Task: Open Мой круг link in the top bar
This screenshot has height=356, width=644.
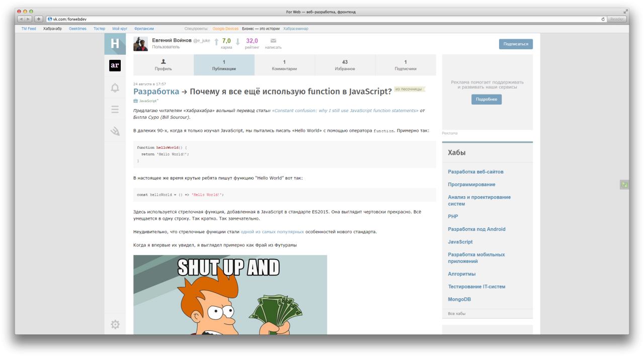Action: click(x=120, y=29)
